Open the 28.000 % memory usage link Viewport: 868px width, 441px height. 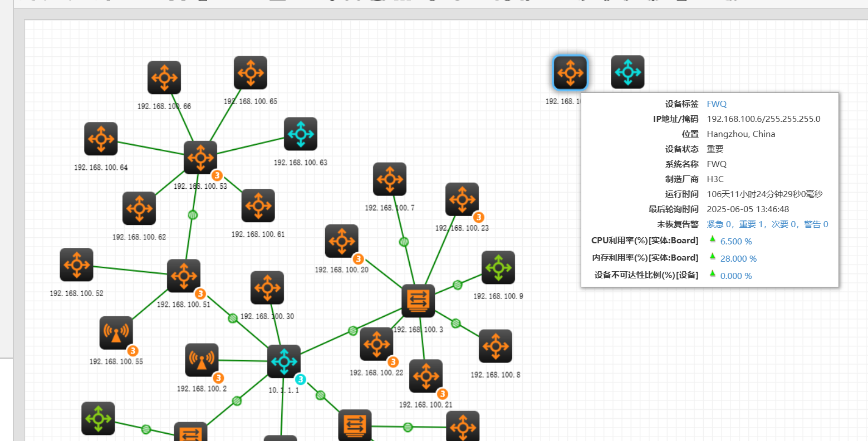tap(738, 259)
